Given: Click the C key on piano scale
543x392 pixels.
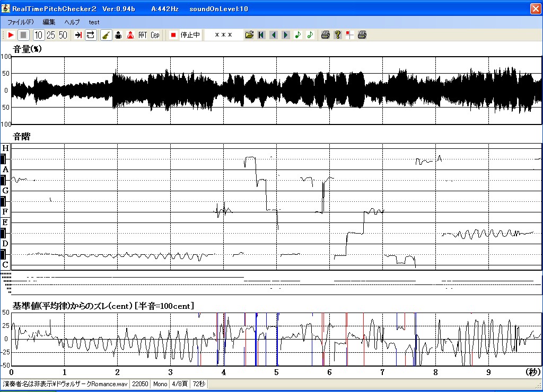Looking at the screenshot, I should 5,265.
